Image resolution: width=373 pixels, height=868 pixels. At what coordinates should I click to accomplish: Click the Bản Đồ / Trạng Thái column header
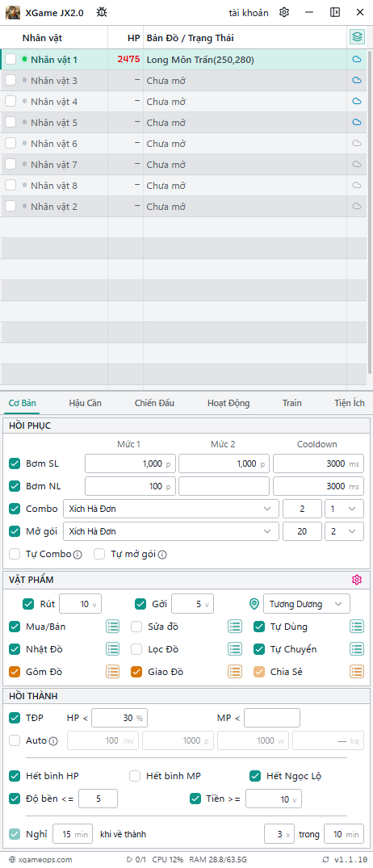190,38
